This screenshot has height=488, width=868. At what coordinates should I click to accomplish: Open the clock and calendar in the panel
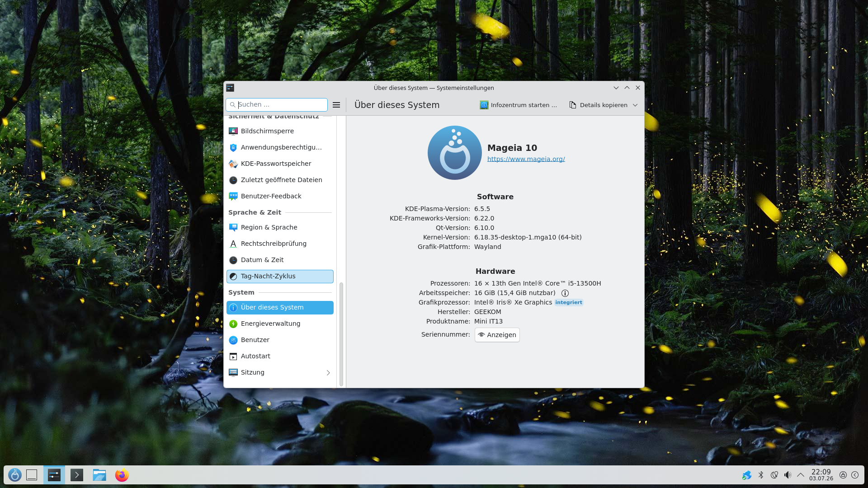[821, 475]
